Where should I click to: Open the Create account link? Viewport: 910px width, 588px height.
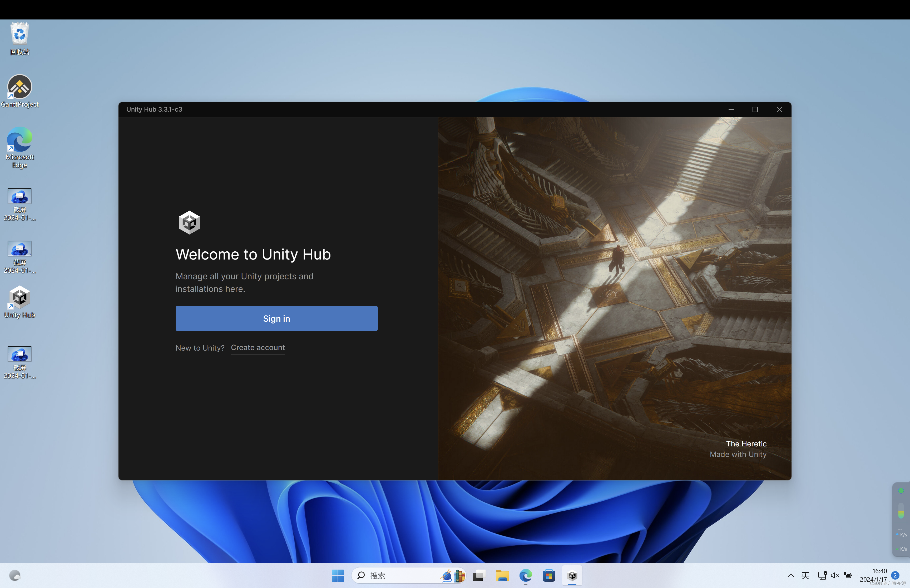pyautogui.click(x=258, y=348)
